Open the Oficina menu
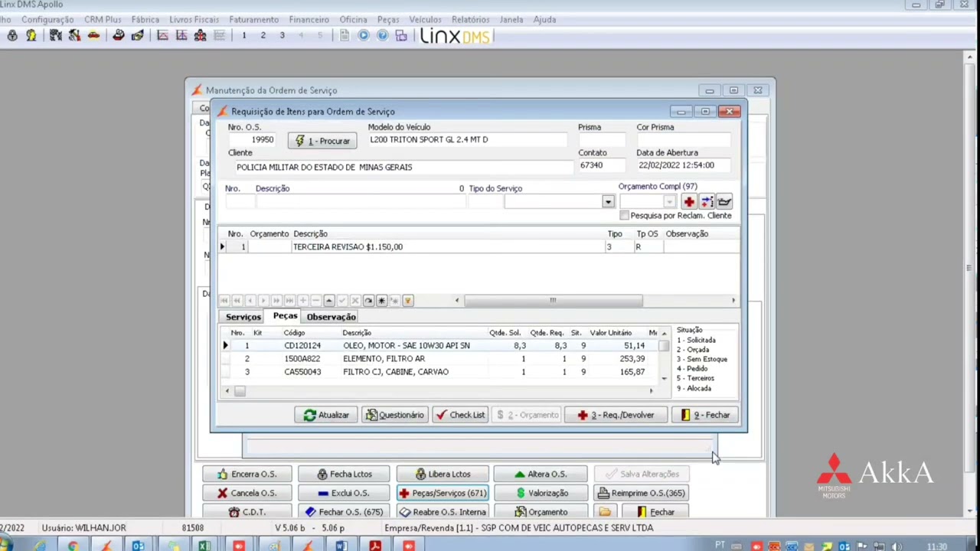 (x=353, y=19)
